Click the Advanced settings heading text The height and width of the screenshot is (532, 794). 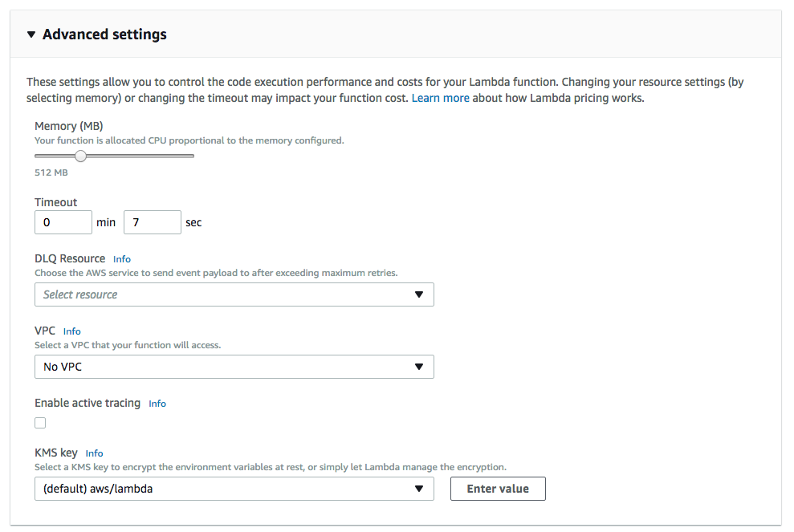click(104, 35)
